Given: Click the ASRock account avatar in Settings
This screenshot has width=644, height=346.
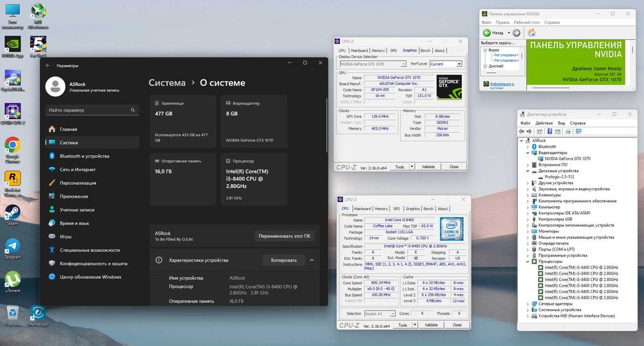Looking at the screenshot, I should click(55, 87).
